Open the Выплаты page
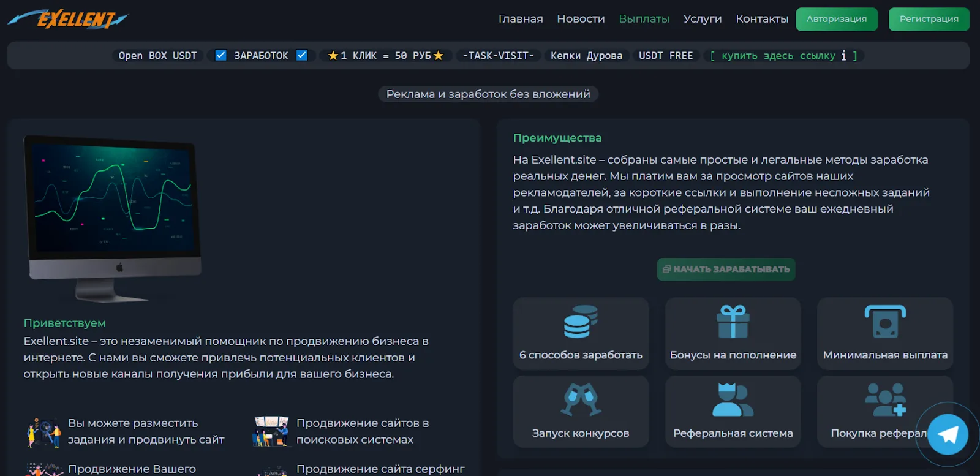This screenshot has width=980, height=476. [x=644, y=19]
